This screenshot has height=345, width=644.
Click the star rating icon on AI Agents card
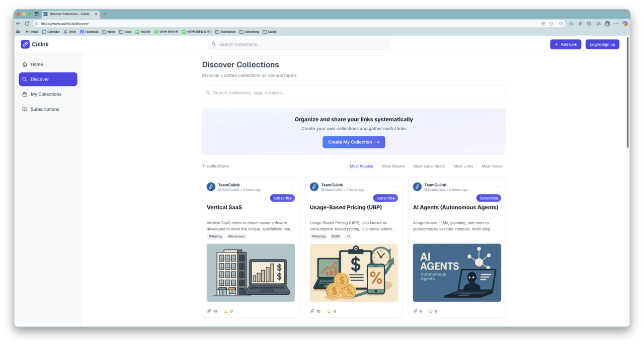430,311
